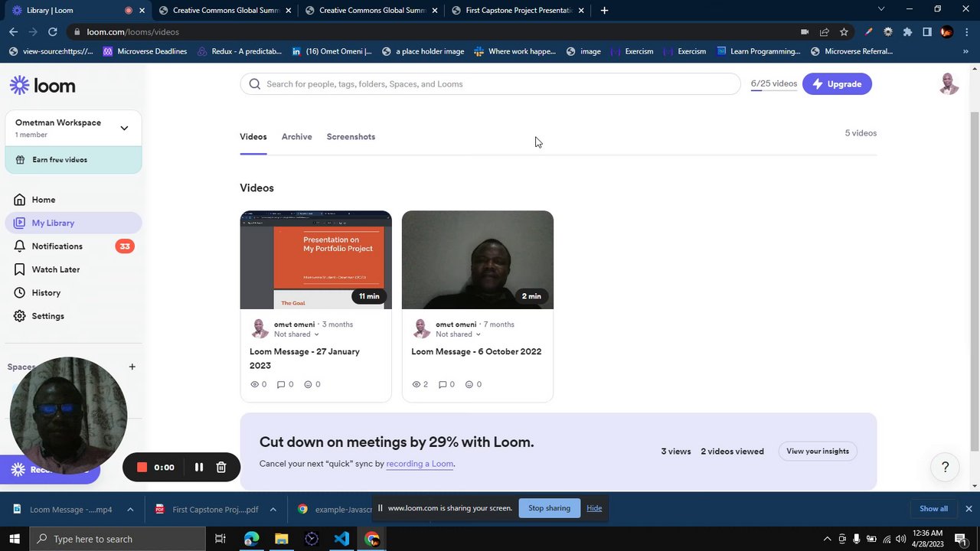
Task: Follow the recording a Loom link
Action: tap(420, 464)
